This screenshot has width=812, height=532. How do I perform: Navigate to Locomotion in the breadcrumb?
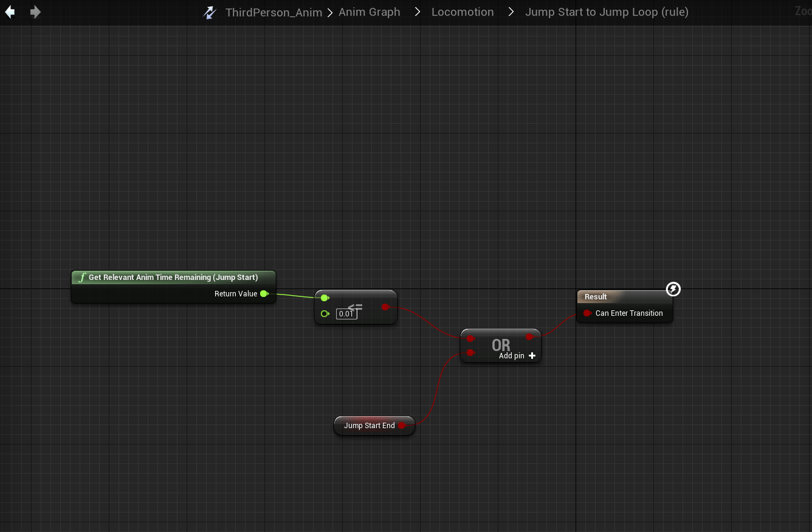click(x=462, y=12)
